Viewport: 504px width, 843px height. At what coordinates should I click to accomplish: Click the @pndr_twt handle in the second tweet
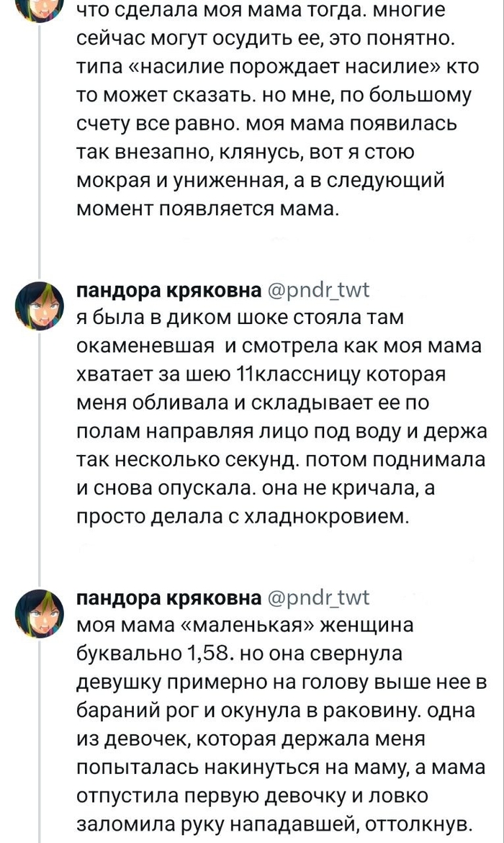(x=318, y=292)
